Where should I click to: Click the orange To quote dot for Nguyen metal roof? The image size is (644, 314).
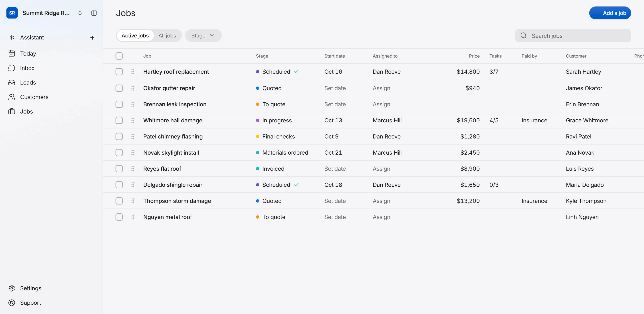(x=258, y=217)
